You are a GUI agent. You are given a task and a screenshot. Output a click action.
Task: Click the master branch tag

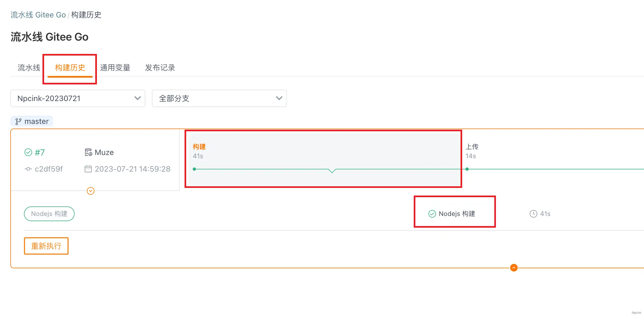tap(32, 121)
